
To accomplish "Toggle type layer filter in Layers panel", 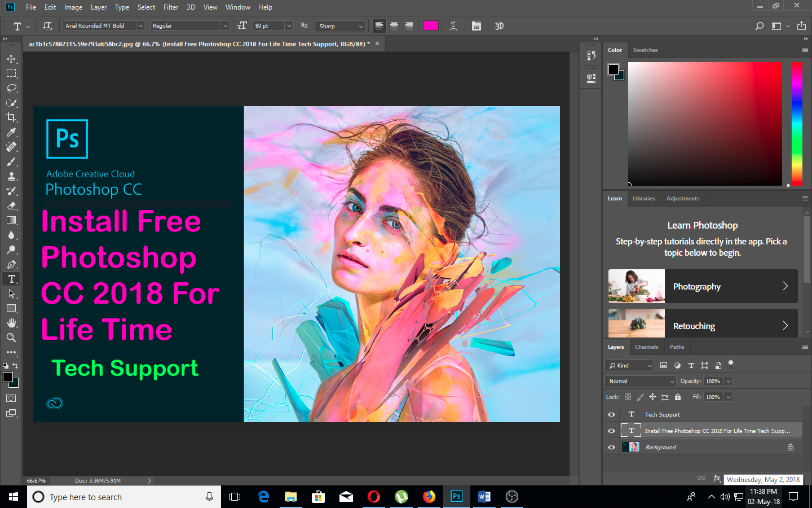I will pyautogui.click(x=691, y=365).
